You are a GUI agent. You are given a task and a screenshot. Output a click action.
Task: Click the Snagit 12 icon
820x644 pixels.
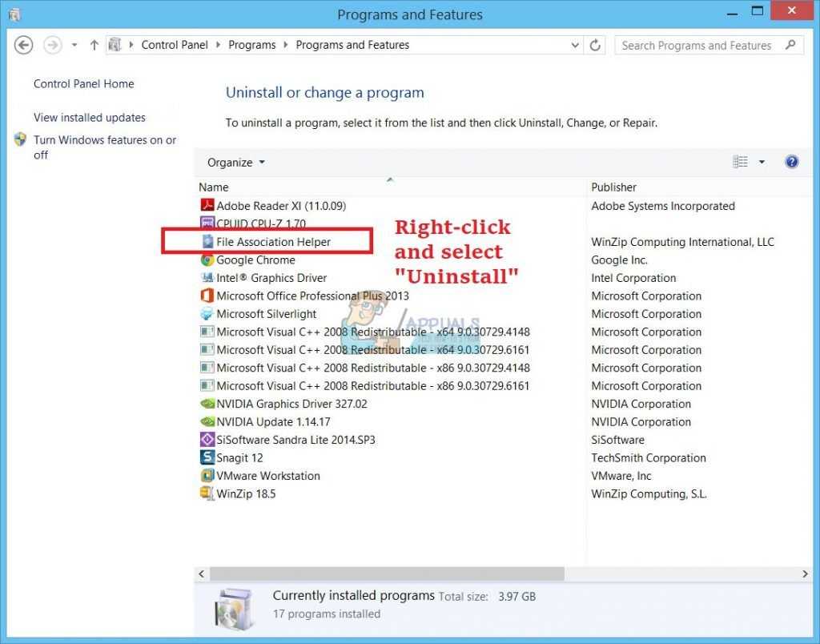click(x=207, y=458)
